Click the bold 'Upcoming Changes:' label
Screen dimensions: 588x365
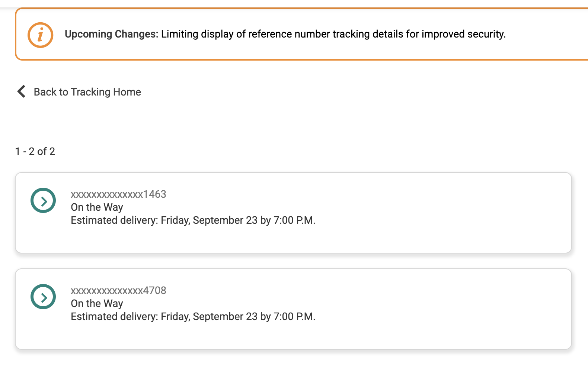[111, 34]
